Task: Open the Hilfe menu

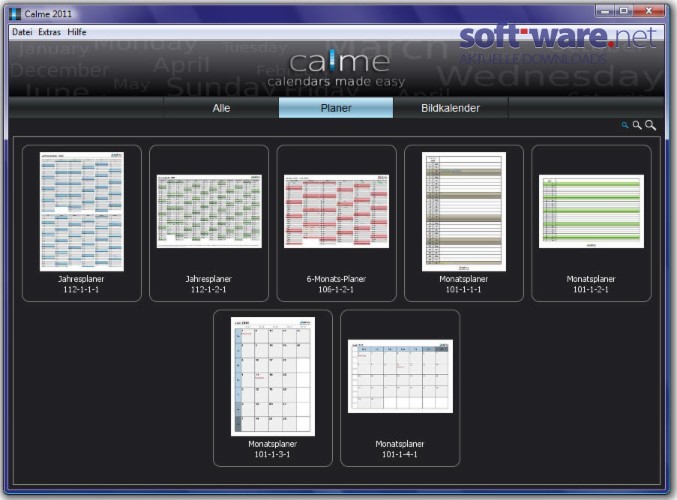Action: click(77, 32)
